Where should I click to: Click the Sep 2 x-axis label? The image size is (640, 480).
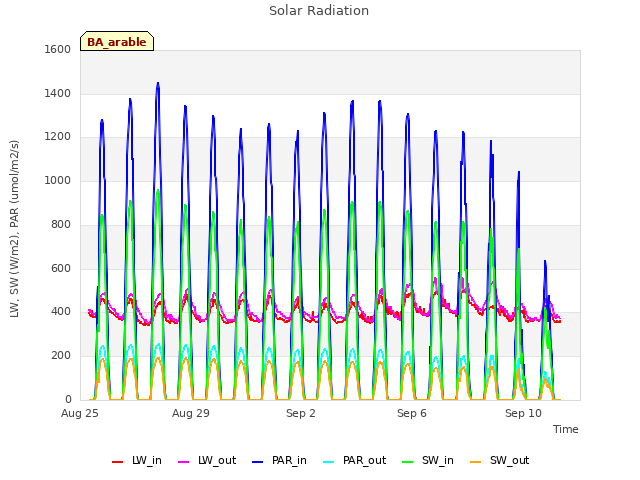coord(301,413)
